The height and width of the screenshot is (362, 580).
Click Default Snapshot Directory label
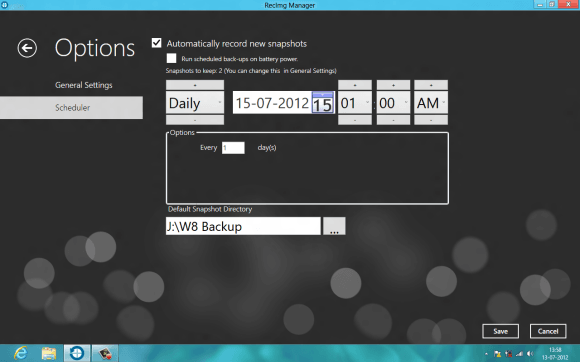coord(210,209)
